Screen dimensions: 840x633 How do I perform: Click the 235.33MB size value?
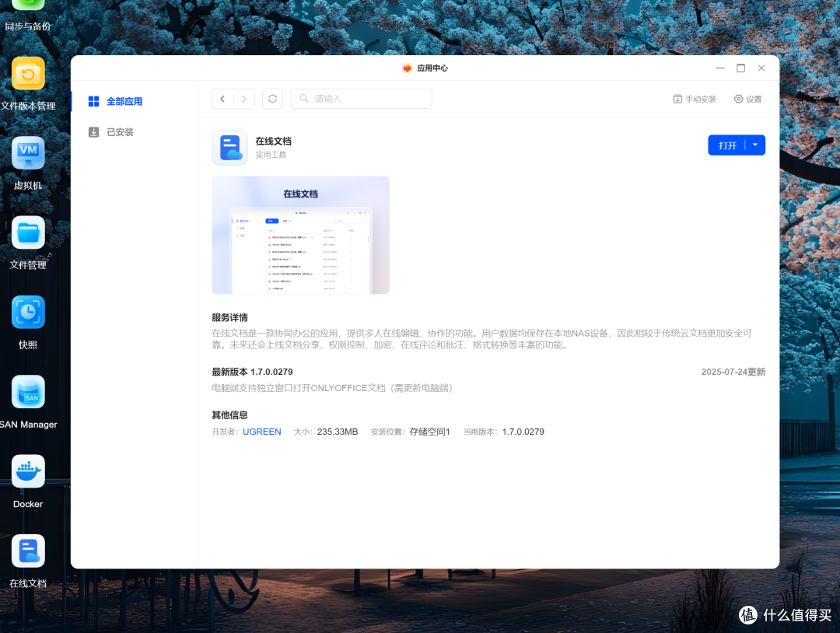338,432
